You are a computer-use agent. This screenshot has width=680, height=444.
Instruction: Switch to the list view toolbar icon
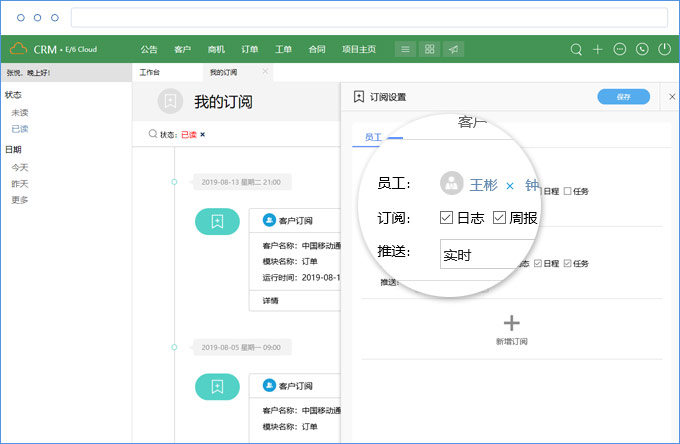pyautogui.click(x=404, y=49)
